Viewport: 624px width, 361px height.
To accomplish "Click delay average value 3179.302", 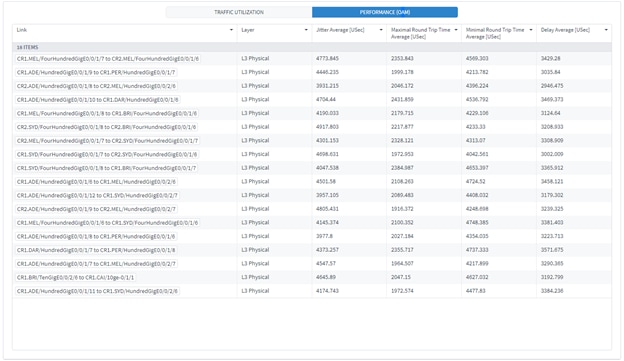I will tap(552, 195).
